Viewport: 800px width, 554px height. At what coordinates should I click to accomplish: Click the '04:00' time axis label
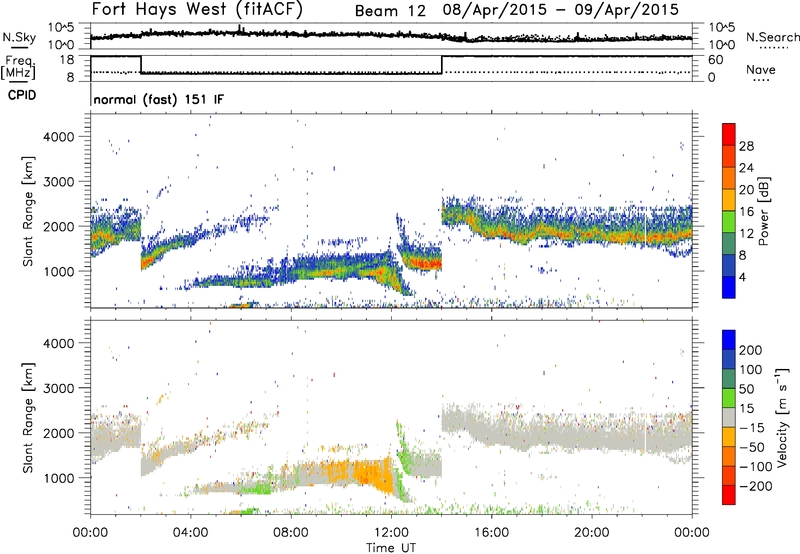coord(191,532)
